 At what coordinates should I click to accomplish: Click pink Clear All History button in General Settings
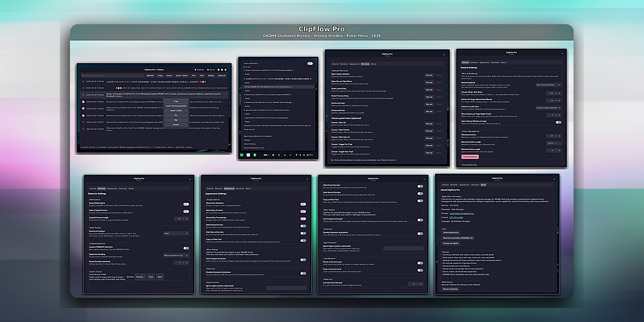tap(470, 156)
